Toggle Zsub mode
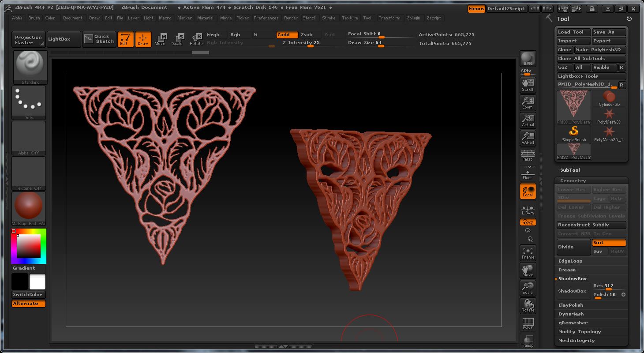This screenshot has width=644, height=353. click(310, 35)
